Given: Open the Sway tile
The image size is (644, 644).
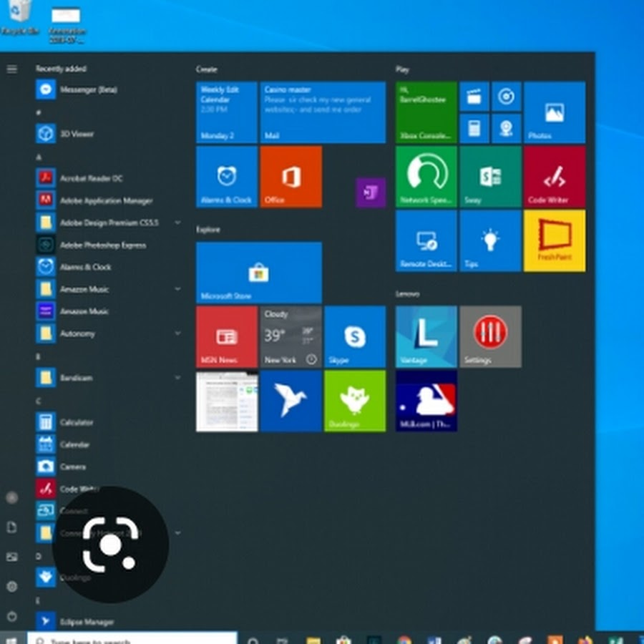Looking at the screenshot, I should click(490, 177).
